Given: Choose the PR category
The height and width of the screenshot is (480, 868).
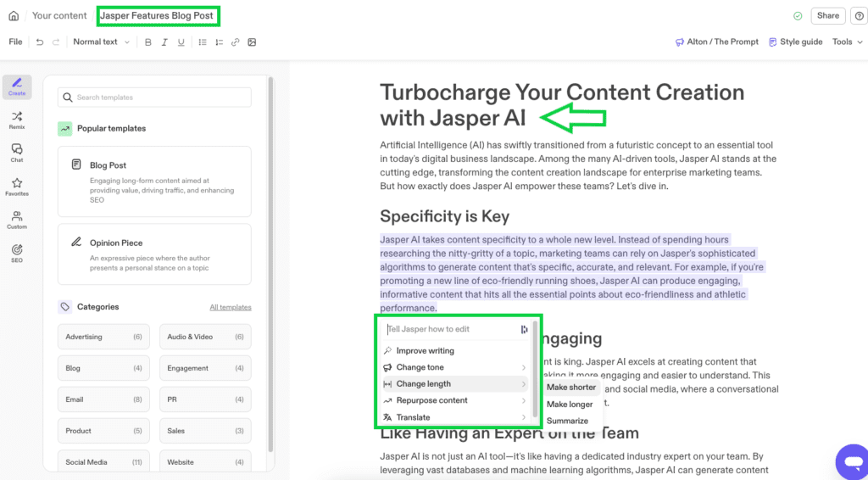Looking at the screenshot, I should 205,399.
